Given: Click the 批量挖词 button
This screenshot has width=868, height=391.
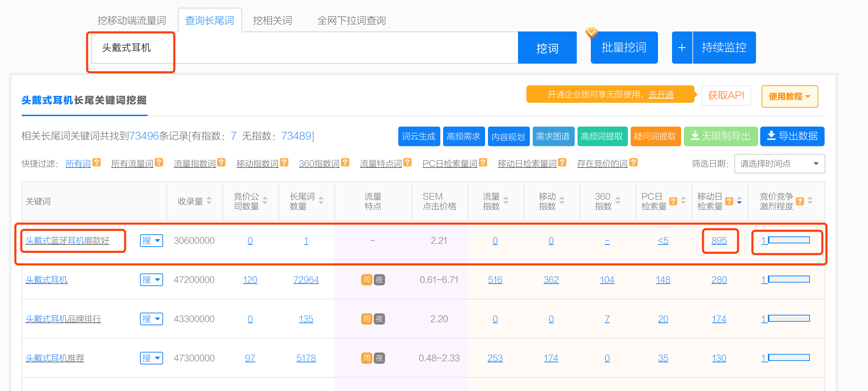Looking at the screenshot, I should point(624,48).
